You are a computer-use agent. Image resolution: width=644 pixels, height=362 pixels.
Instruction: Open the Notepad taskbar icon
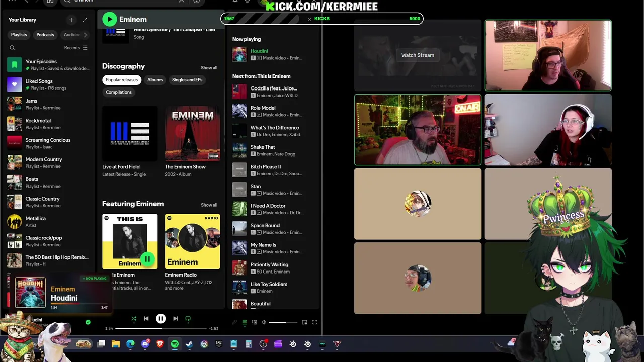(233, 344)
